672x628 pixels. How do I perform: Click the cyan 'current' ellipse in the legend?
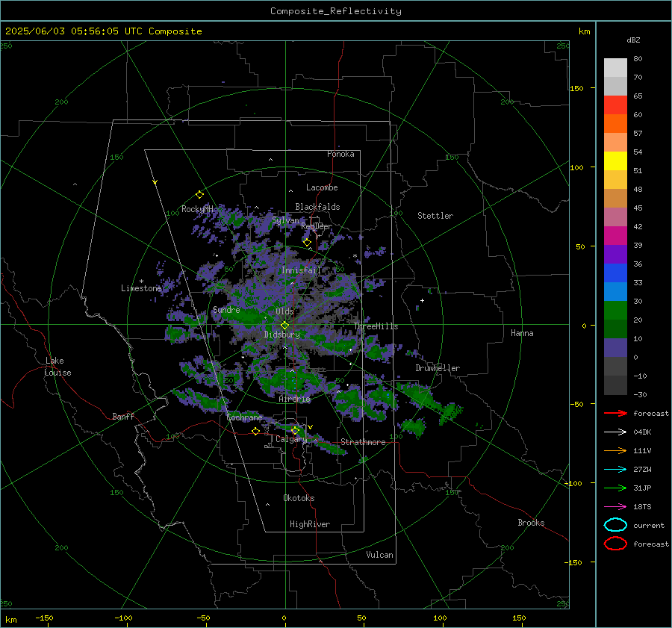coord(615,525)
